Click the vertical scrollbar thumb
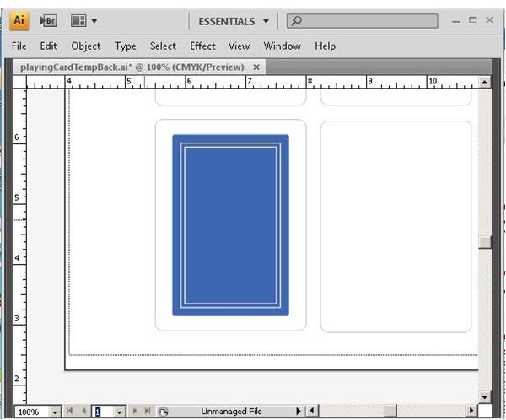The height and width of the screenshot is (420, 506). pyautogui.click(x=484, y=242)
